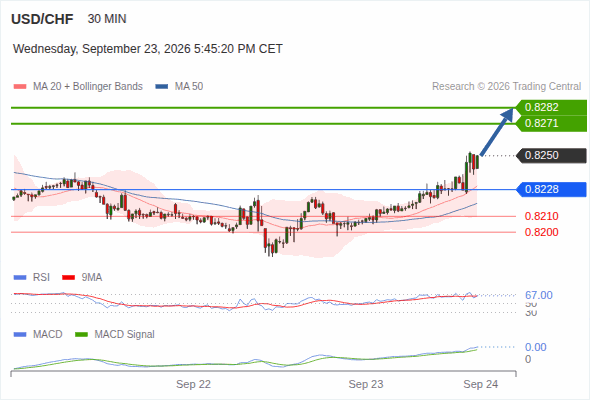Screen dimensions: 590x400
Task: Click the 0.8210 red support level
Action: pyautogui.click(x=541, y=216)
